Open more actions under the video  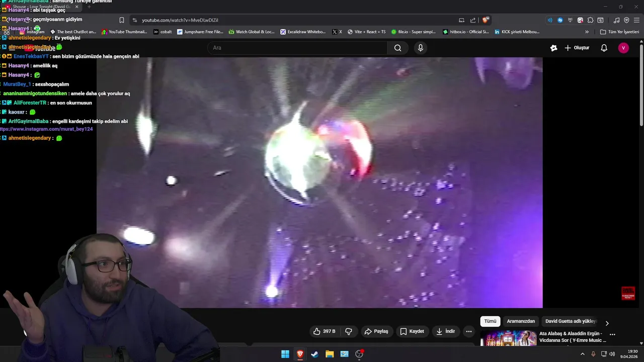click(x=468, y=331)
